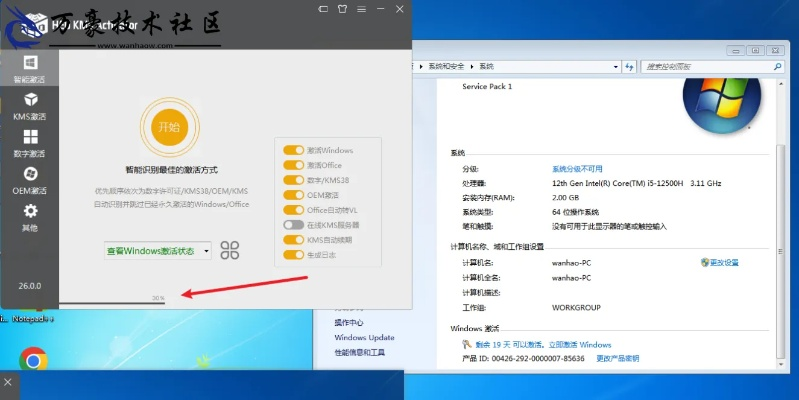This screenshot has width=799, height=400.
Task: Toggle the 数字/KMS38 switch
Action: pyautogui.click(x=294, y=180)
